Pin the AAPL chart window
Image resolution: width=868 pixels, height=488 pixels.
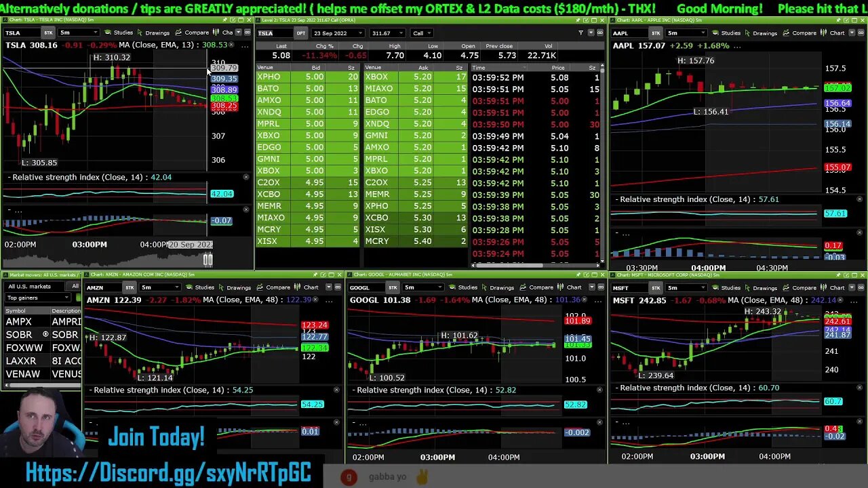pyautogui.click(x=838, y=20)
